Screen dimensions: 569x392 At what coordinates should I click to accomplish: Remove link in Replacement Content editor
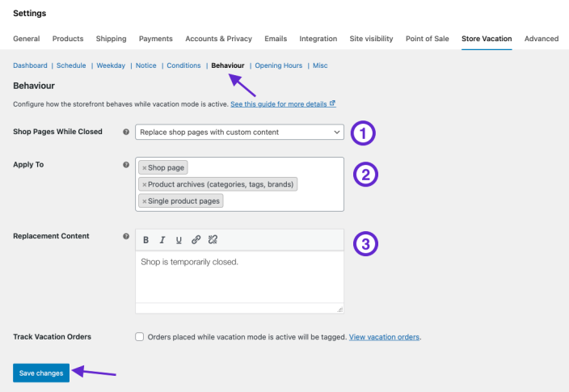[x=213, y=240]
